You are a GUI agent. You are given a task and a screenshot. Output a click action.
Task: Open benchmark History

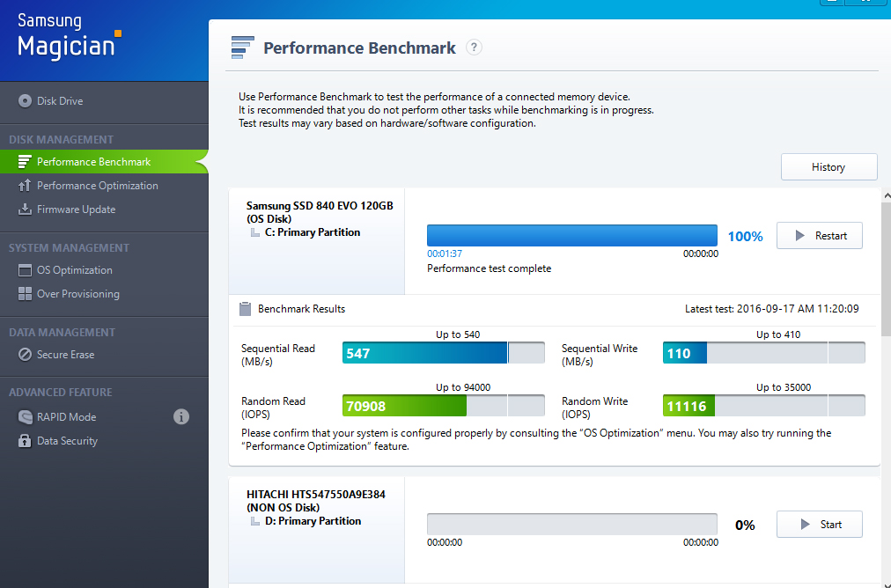(x=828, y=167)
